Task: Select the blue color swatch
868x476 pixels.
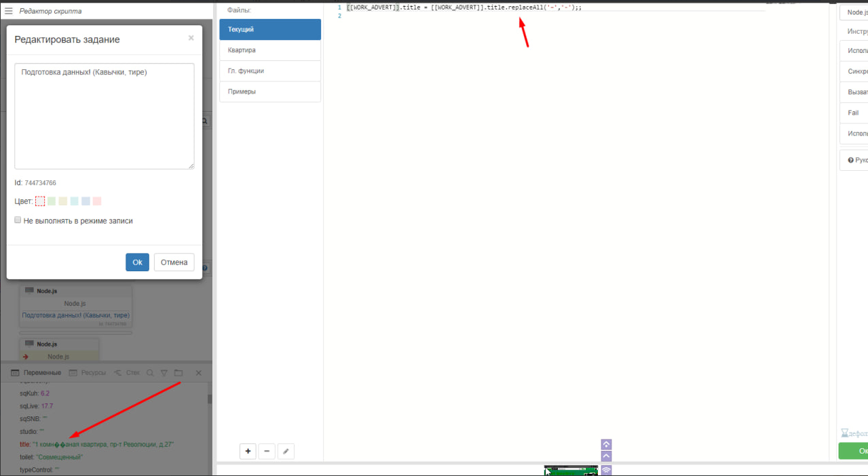Action: [86, 201]
